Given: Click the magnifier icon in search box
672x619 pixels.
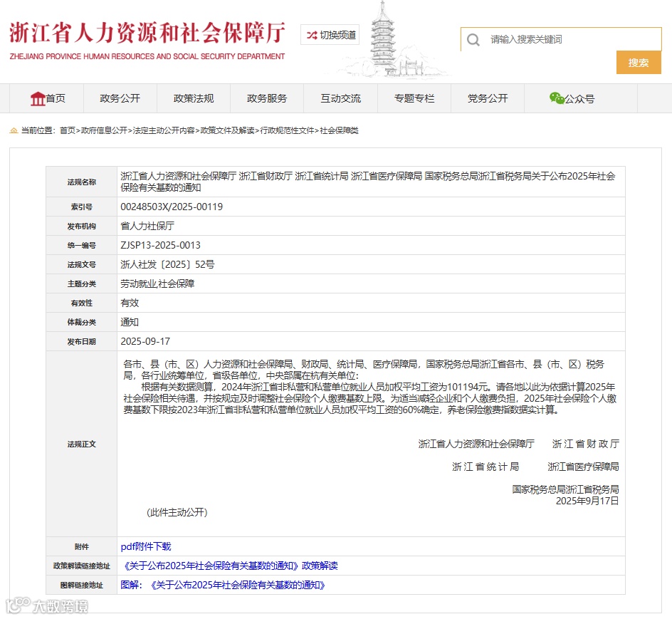Looking at the screenshot, I should pyautogui.click(x=473, y=39).
